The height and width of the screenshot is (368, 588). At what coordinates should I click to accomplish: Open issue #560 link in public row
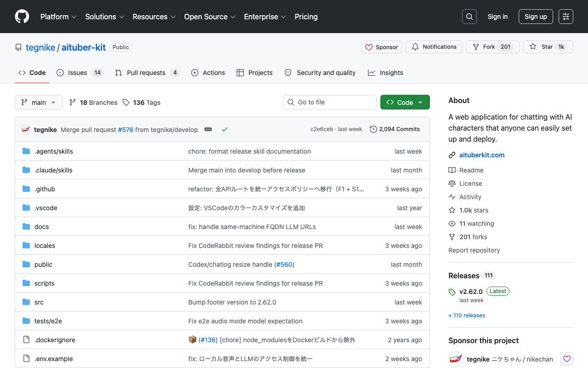(x=284, y=264)
